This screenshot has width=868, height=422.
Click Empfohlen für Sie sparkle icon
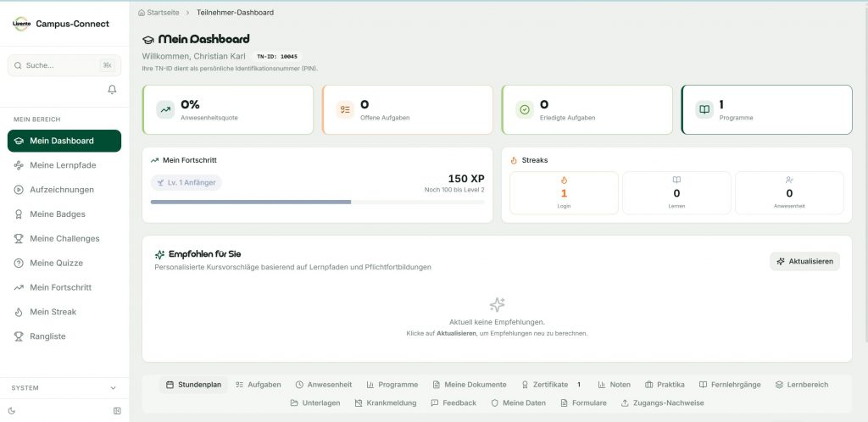[x=159, y=254]
